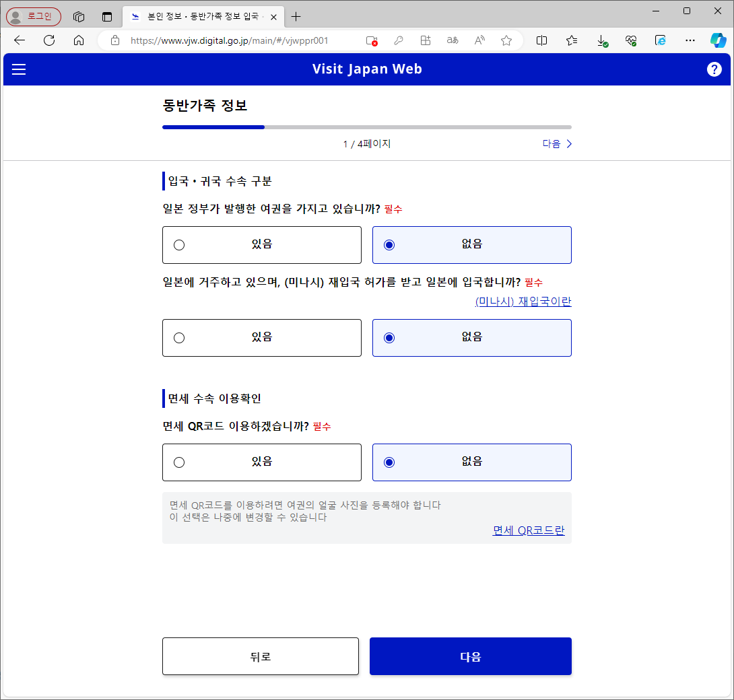
Task: Open browser essentials heart icon
Action: tap(631, 40)
